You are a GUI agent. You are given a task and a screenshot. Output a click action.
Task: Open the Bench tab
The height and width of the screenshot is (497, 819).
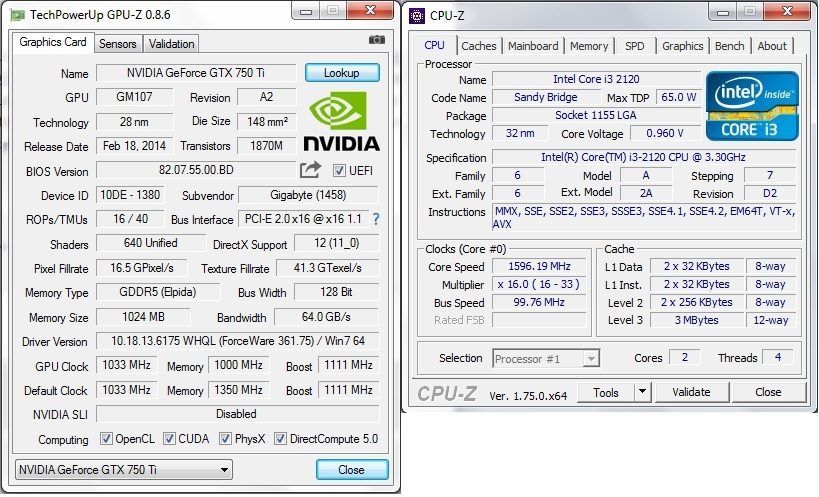729,46
